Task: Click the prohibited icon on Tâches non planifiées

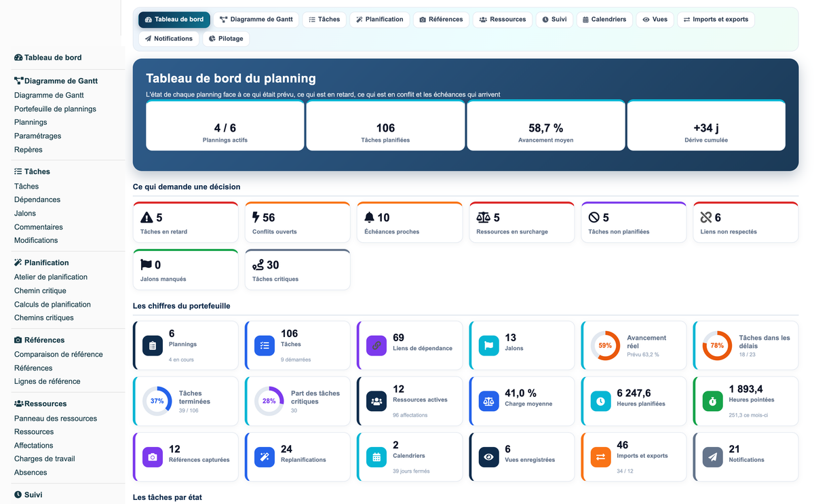Action: click(594, 218)
